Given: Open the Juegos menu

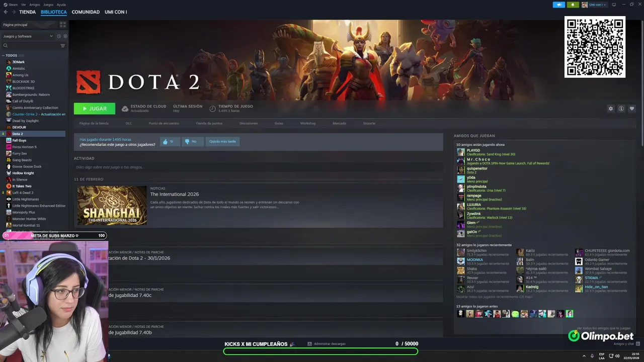Looking at the screenshot, I should pos(48,5).
